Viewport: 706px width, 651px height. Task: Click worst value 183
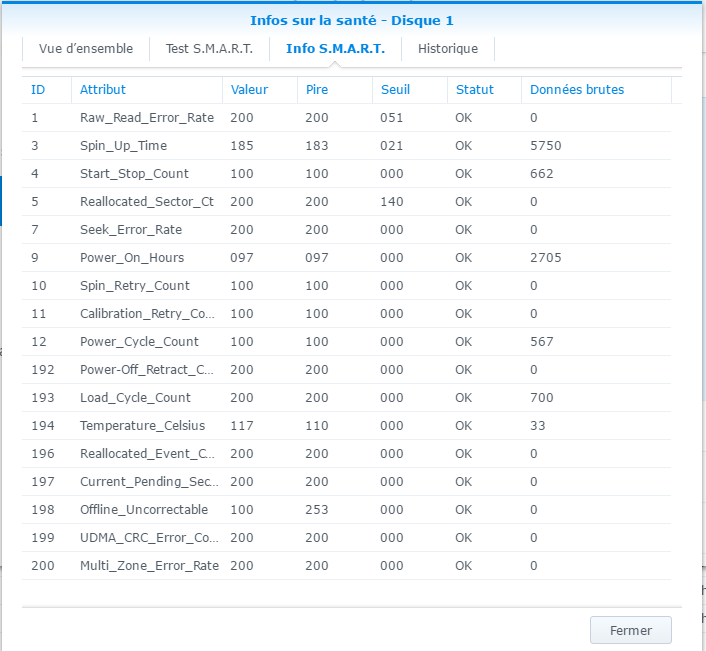pyautogui.click(x=317, y=146)
